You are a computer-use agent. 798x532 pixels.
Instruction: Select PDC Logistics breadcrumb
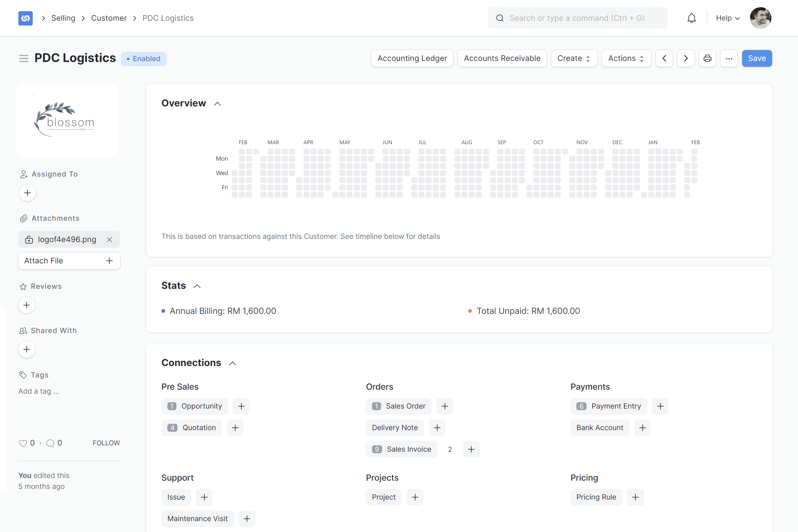[x=168, y=18]
